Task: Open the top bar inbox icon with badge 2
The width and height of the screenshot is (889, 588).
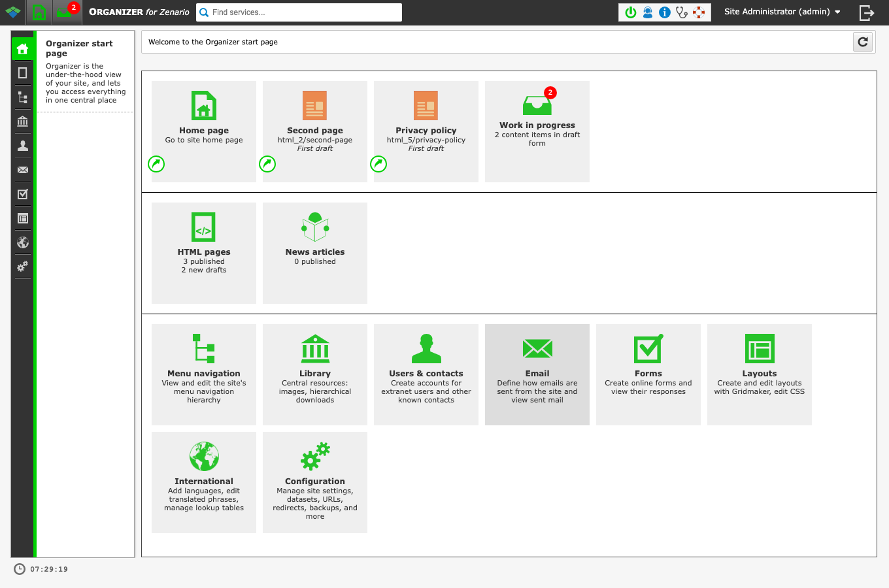Action: click(67, 12)
